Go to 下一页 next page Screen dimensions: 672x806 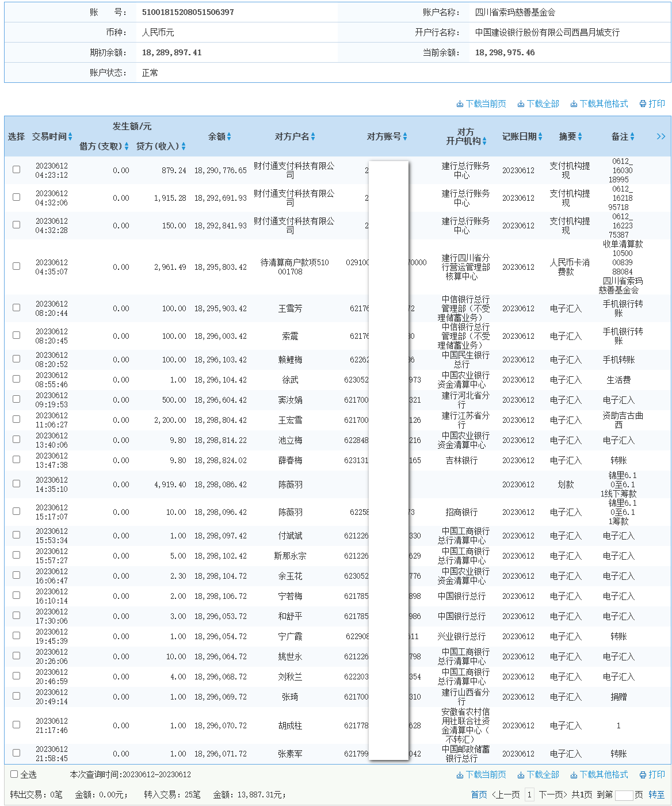[x=553, y=794]
